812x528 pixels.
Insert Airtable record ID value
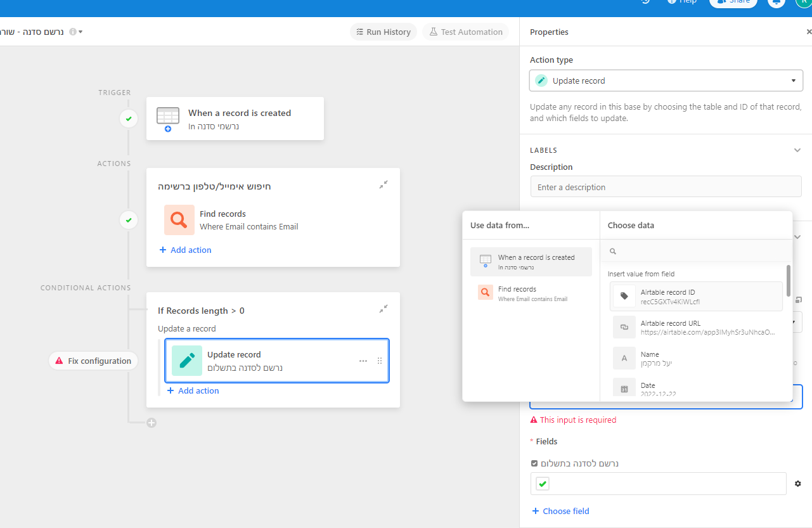point(696,296)
